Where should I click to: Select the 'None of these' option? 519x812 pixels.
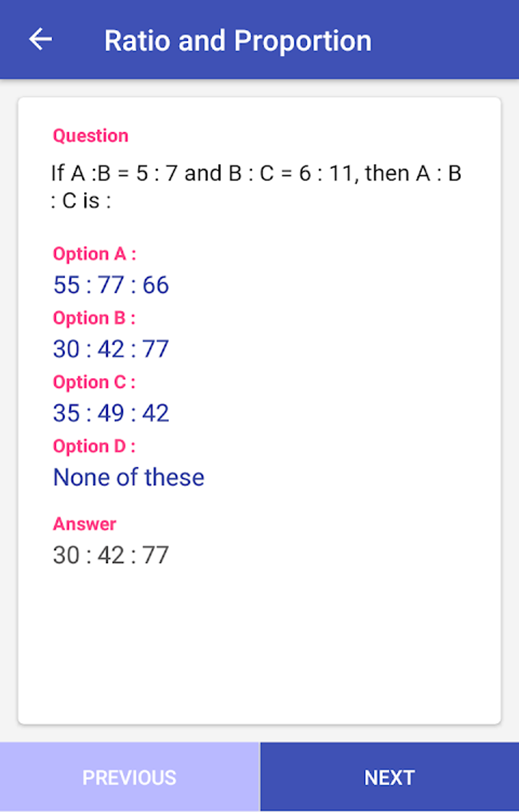128,477
